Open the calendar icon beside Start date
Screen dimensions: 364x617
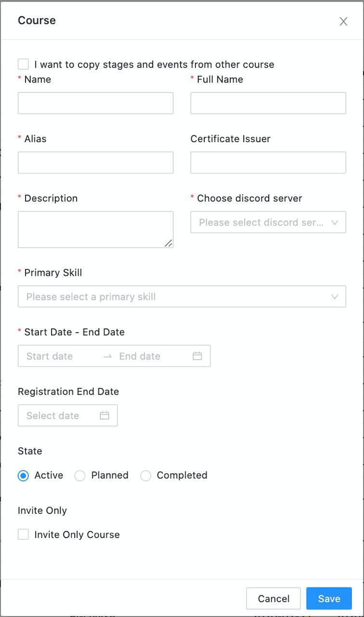(197, 356)
